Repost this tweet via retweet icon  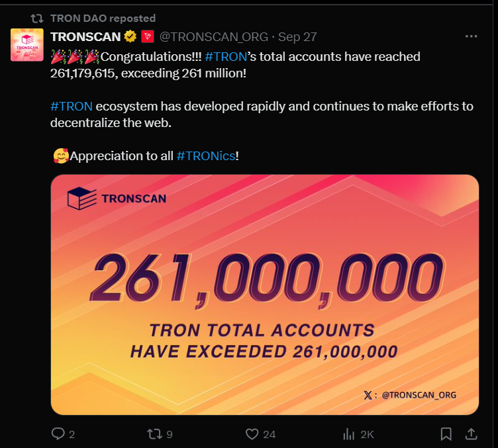155,433
